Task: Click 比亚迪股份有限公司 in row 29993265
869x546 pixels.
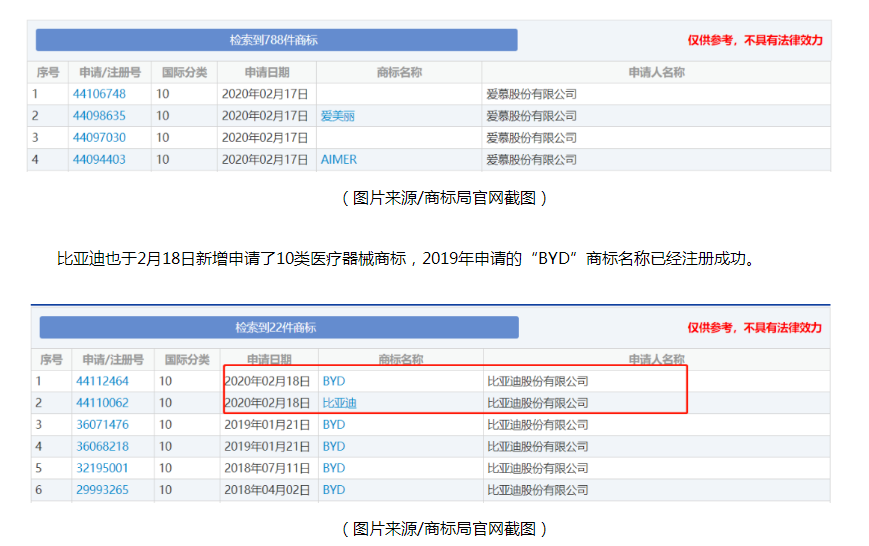Action: pyautogui.click(x=538, y=490)
